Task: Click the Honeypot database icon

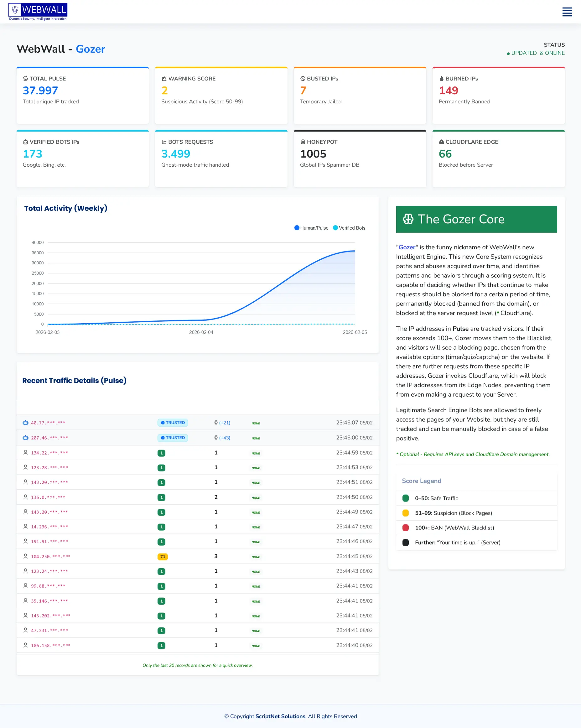Action: pos(303,142)
